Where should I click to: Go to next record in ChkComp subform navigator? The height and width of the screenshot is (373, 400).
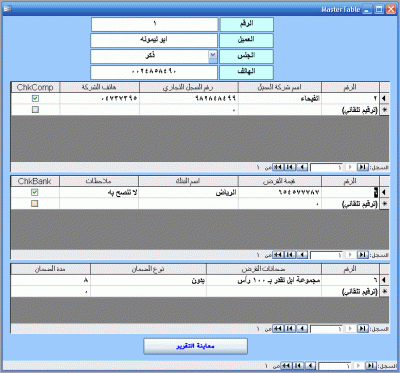click(x=302, y=167)
